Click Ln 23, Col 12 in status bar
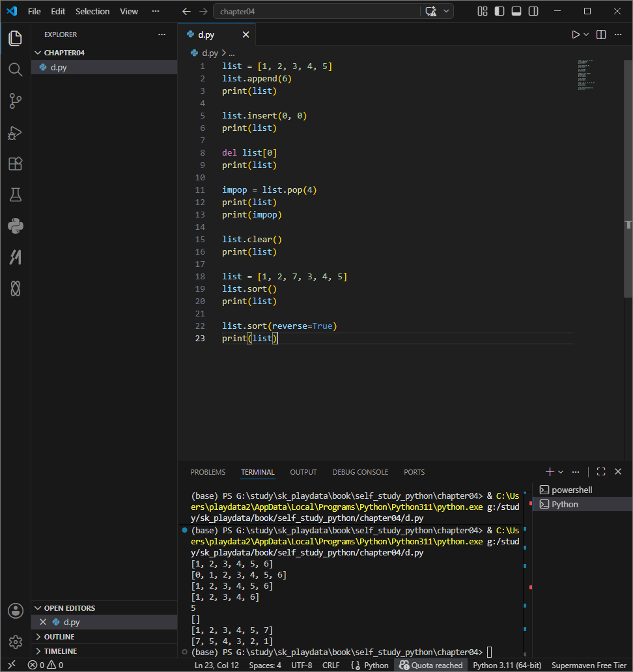 click(216, 665)
